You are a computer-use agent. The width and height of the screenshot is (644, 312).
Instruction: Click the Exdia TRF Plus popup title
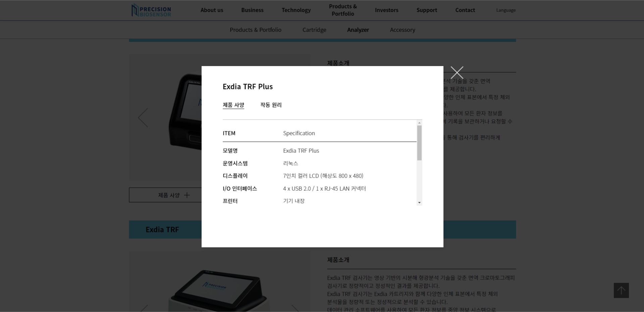pyautogui.click(x=248, y=86)
